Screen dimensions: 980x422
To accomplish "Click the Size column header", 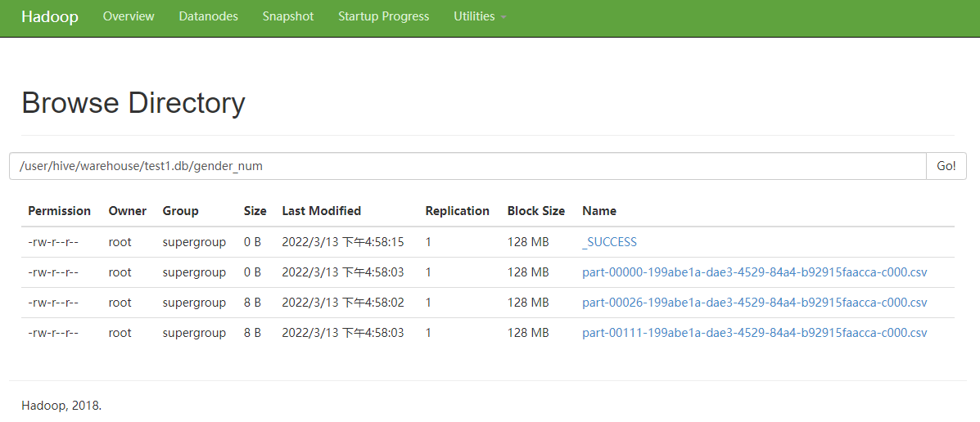I will [255, 211].
